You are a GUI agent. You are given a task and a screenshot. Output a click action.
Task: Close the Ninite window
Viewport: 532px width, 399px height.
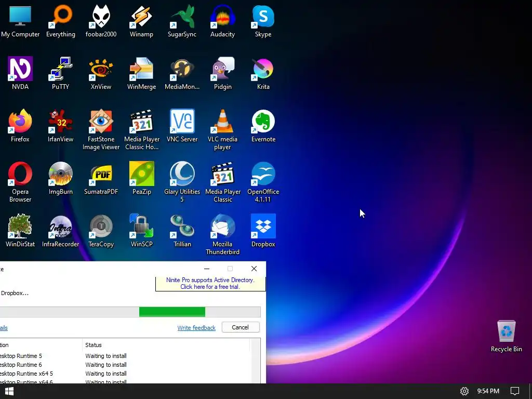[254, 269]
